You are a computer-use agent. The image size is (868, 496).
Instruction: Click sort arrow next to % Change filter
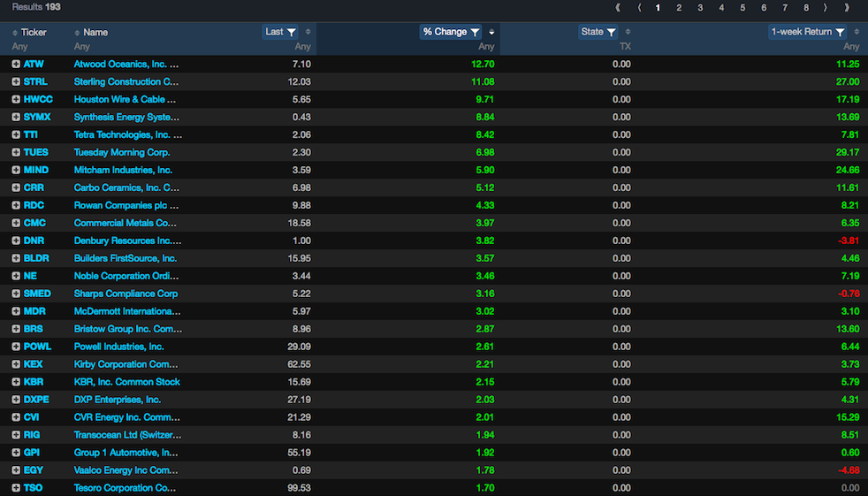491,32
